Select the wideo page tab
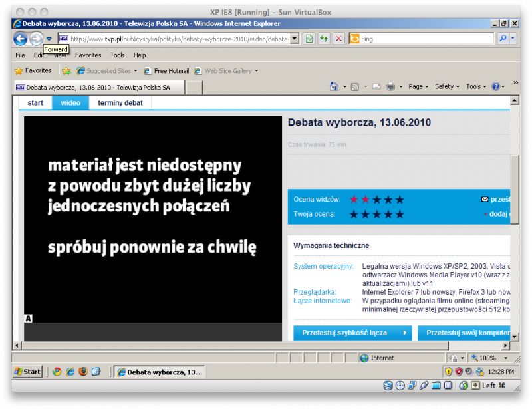Image resolution: width=532 pixels, height=409 pixels. [x=70, y=103]
